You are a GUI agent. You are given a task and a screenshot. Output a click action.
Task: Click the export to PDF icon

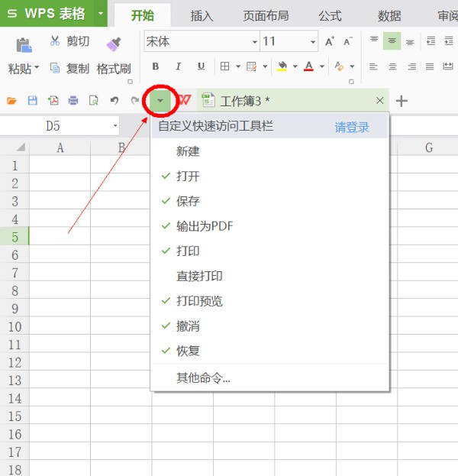[53, 101]
